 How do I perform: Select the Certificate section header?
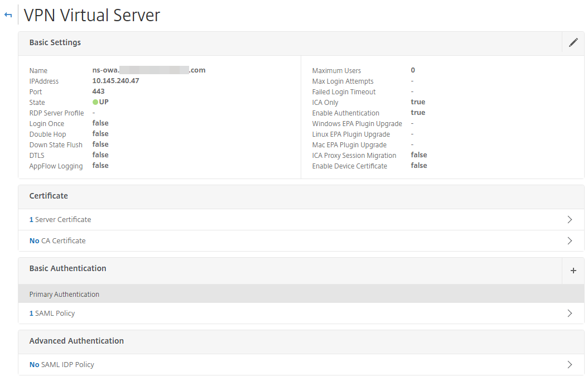[49, 196]
